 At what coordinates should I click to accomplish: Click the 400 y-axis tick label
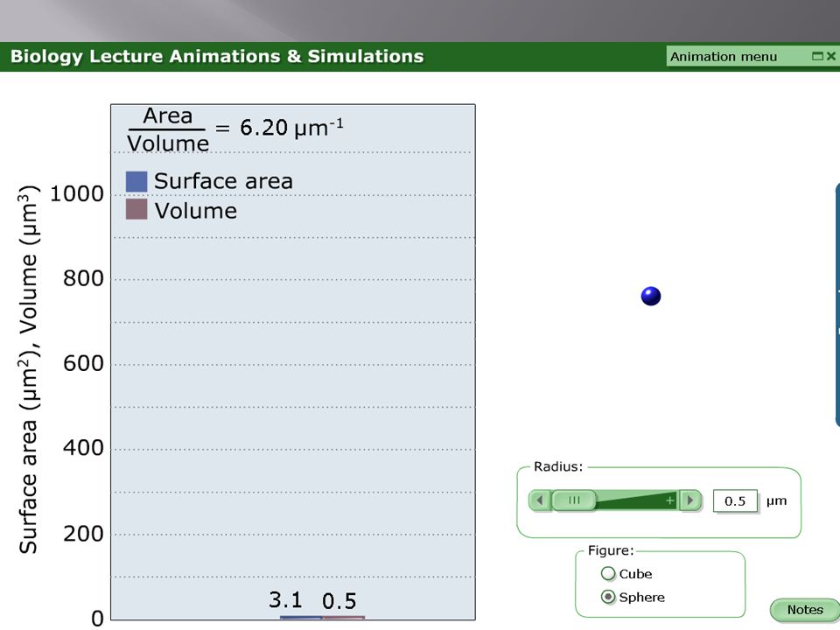[83, 448]
